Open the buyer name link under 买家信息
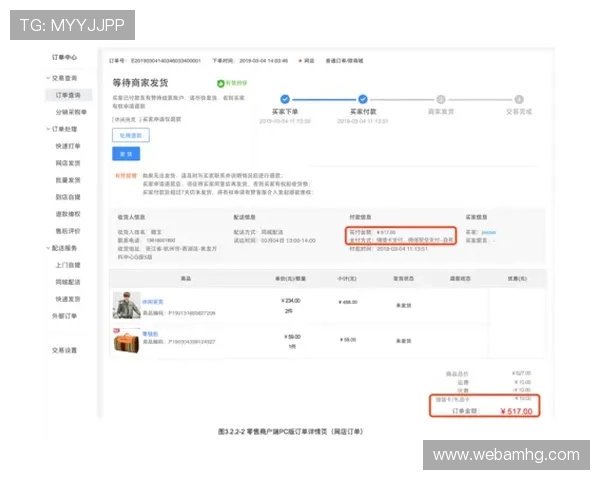The width and height of the screenshot is (600, 480). 489,232
